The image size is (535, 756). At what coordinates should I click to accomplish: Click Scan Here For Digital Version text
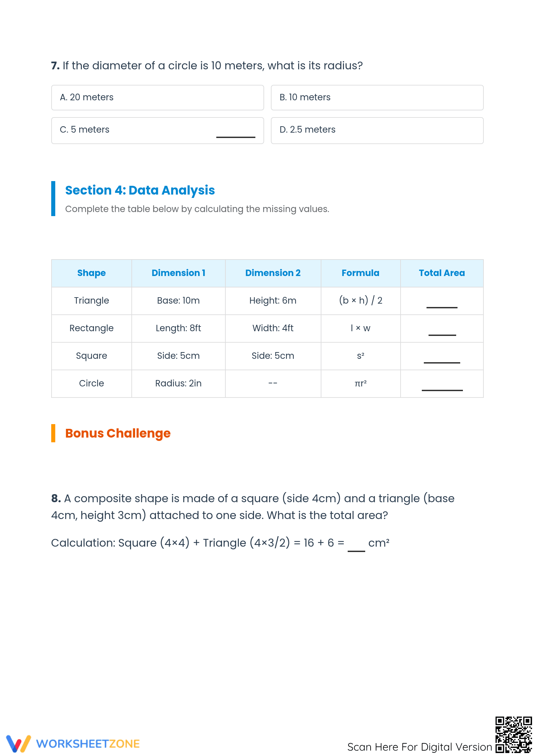pos(420,747)
